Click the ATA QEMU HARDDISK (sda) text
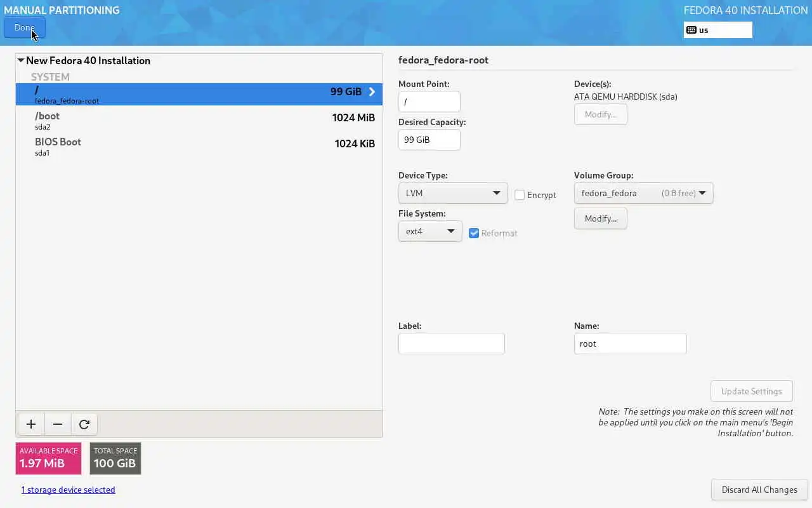812x508 pixels. 625,97
